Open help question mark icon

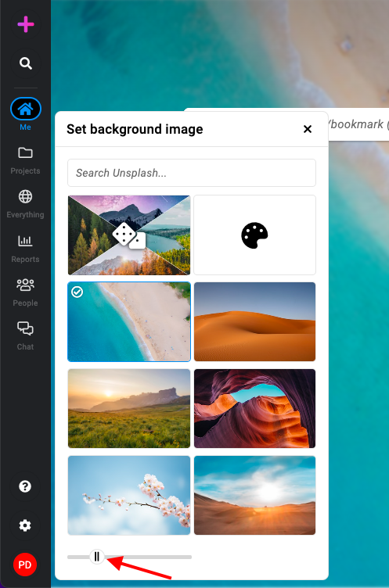coord(25,487)
